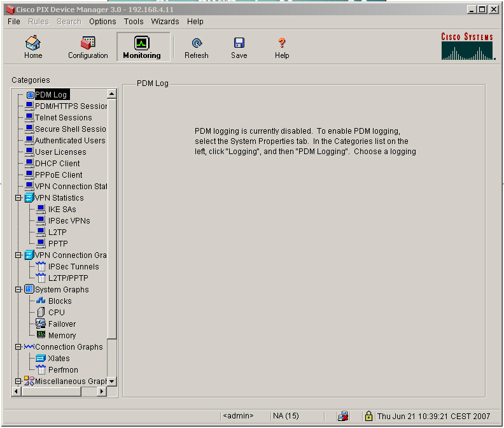Collapse the Connection Graphs node
This screenshot has width=504, height=428.
point(18,347)
